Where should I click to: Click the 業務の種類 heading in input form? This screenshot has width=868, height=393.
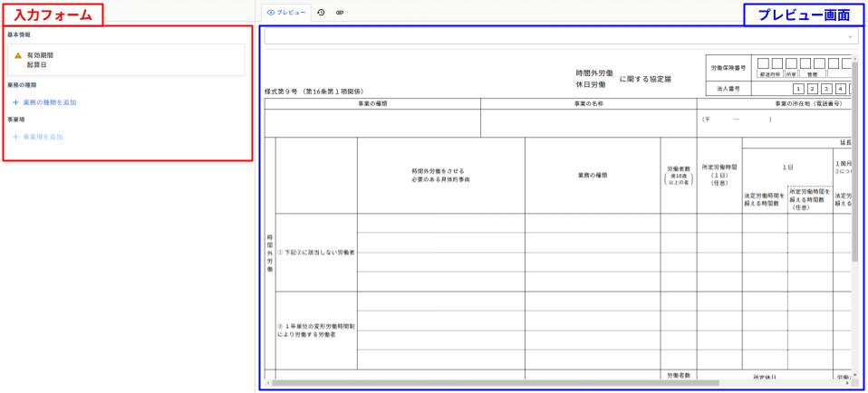click(22, 85)
